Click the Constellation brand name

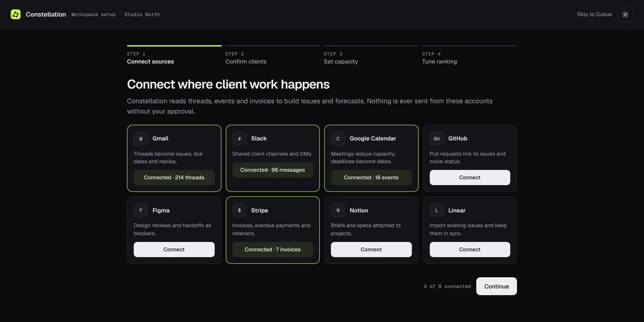tap(46, 14)
